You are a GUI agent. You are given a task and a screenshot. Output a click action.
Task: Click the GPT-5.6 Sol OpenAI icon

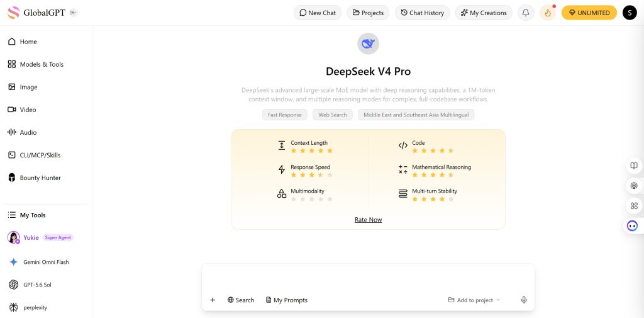[14, 285]
